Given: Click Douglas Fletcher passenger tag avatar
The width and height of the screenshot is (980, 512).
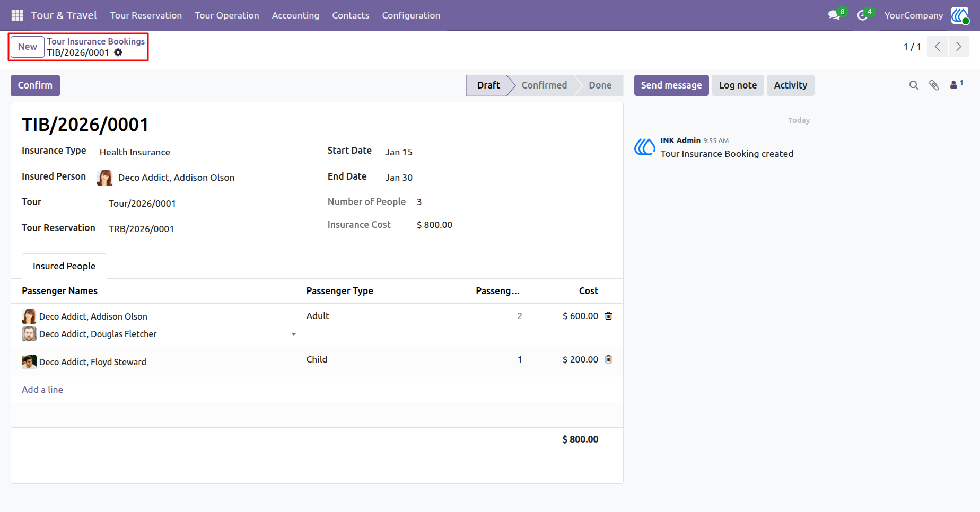Looking at the screenshot, I should 29,334.
